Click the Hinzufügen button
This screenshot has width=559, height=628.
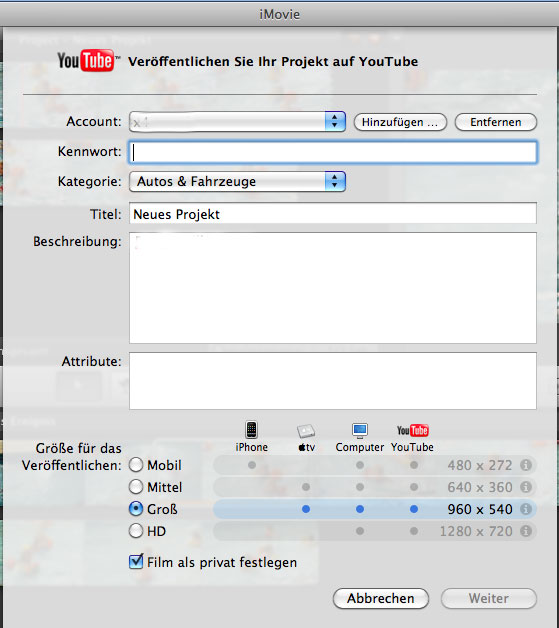(400, 122)
